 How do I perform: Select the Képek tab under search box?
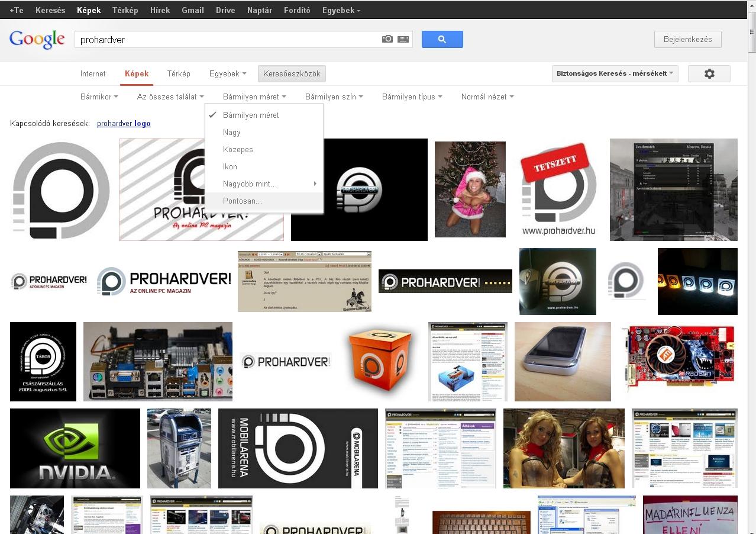coord(137,73)
